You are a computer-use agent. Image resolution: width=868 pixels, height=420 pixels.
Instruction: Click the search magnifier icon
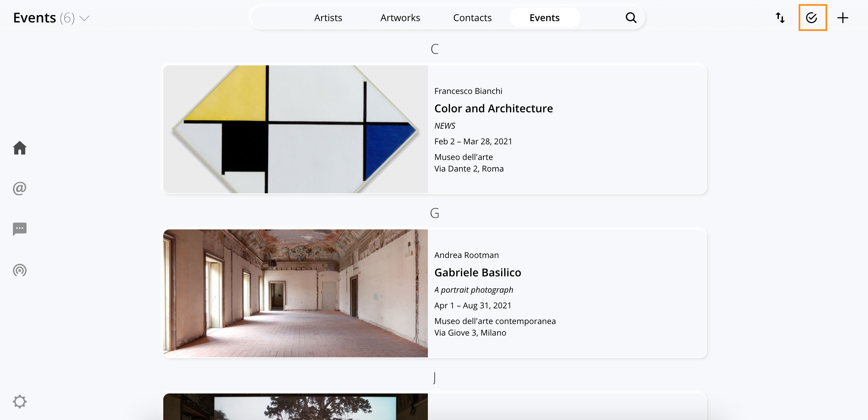[x=631, y=17]
